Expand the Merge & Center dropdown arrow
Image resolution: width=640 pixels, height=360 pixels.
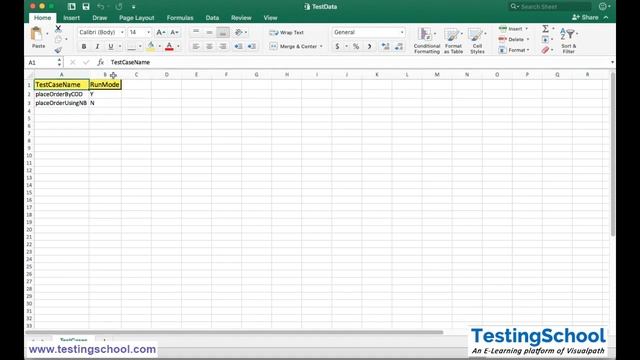pyautogui.click(x=321, y=47)
